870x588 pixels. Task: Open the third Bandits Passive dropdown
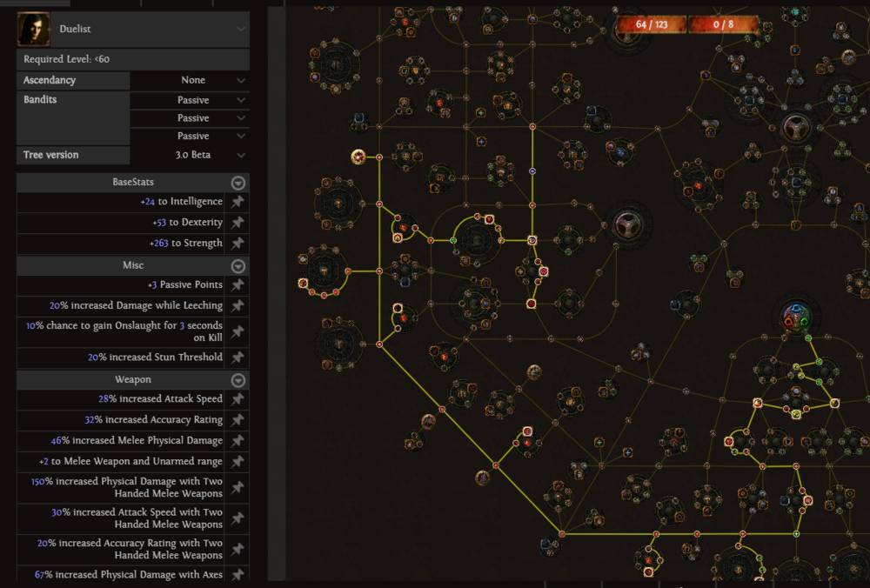click(x=190, y=136)
